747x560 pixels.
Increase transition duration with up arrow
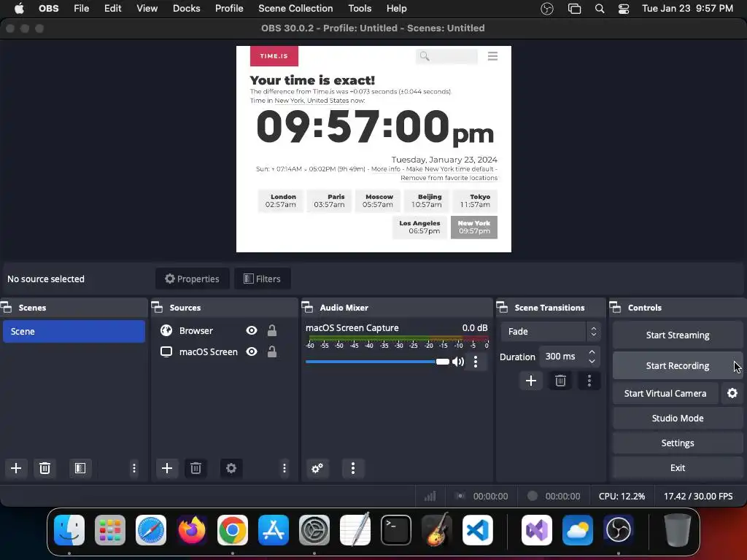point(592,352)
